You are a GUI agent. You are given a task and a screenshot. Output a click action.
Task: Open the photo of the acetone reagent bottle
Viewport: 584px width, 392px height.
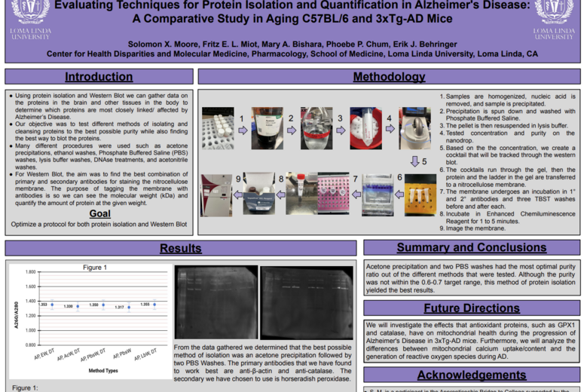pyautogui.click(x=267, y=129)
